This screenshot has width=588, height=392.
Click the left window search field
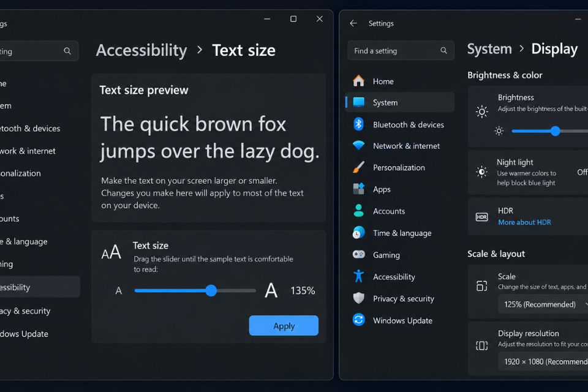[x=38, y=51]
